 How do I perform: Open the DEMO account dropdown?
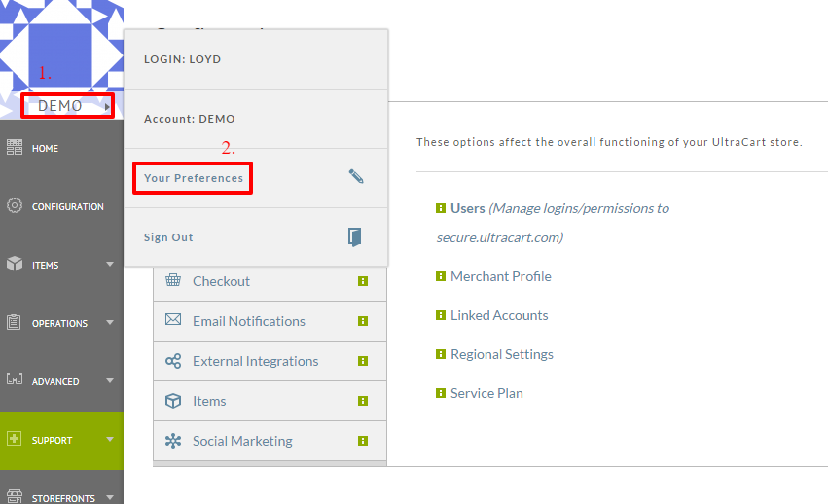tap(67, 106)
